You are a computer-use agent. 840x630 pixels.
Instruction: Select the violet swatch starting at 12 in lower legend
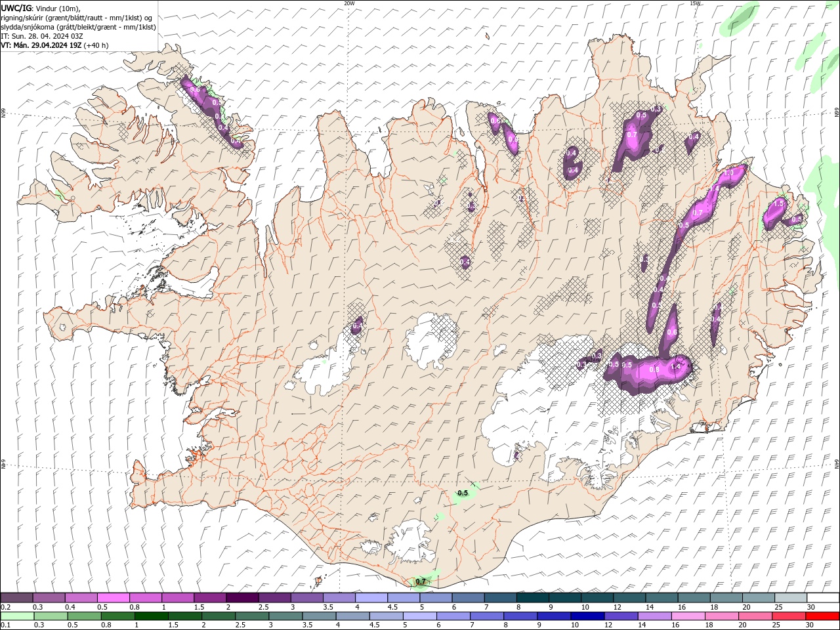coord(620,616)
